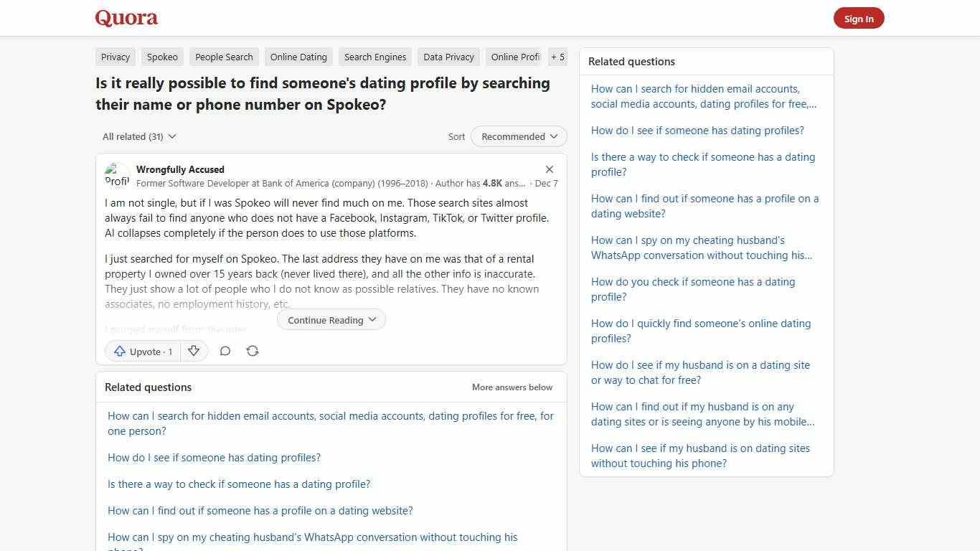Select the Spokeo topic tab
Screen dimensions: 980x551
pos(162,57)
